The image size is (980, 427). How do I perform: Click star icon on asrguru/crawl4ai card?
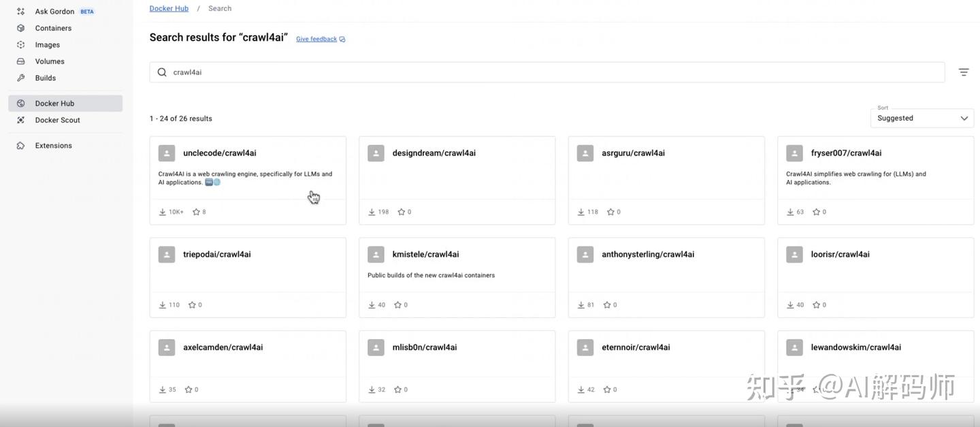(610, 212)
